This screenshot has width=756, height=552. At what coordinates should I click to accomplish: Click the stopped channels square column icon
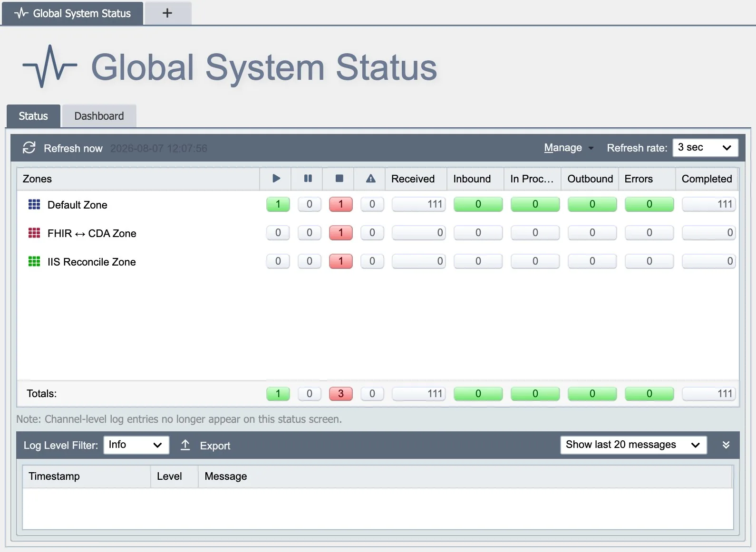(339, 179)
